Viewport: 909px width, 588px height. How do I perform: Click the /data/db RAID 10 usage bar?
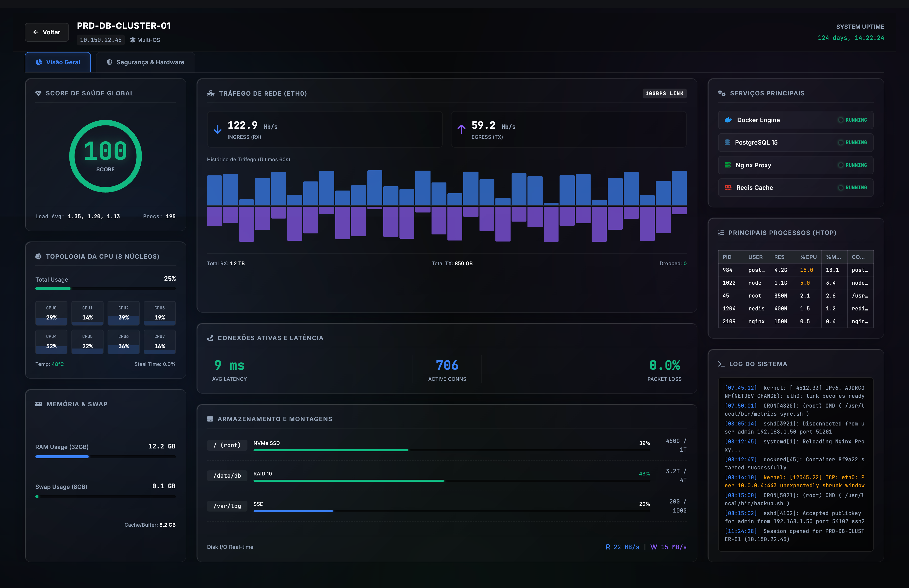pyautogui.click(x=451, y=481)
